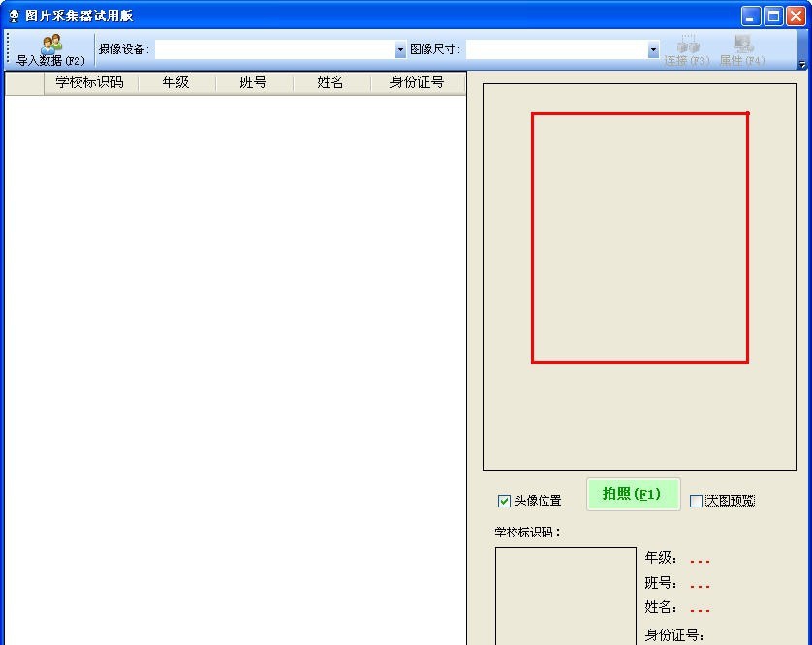Viewport: 812px width, 645px height.
Task: Click the 连接 (F3) connect icon
Action: [688, 45]
